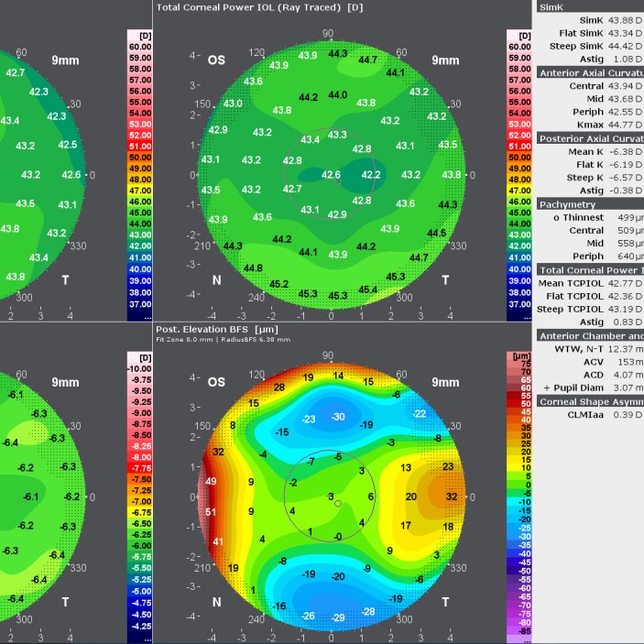This screenshot has height=644, width=644.
Task: Click the 9mm label on the Total Corneal Power map
Action: [x=445, y=60]
